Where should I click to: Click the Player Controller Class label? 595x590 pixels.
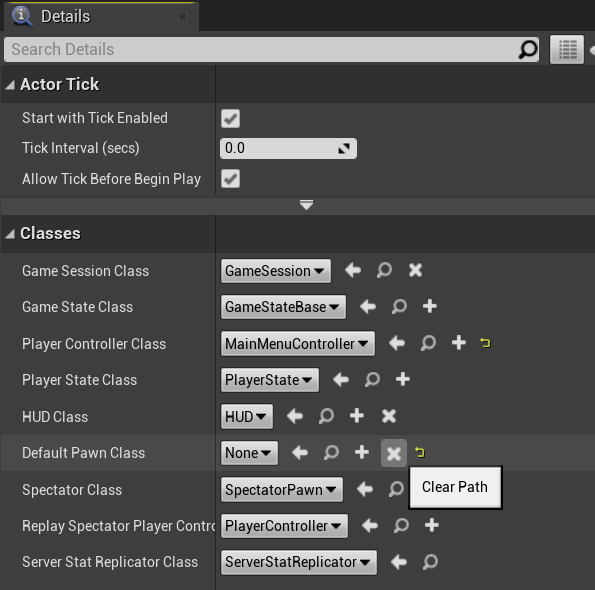(94, 344)
